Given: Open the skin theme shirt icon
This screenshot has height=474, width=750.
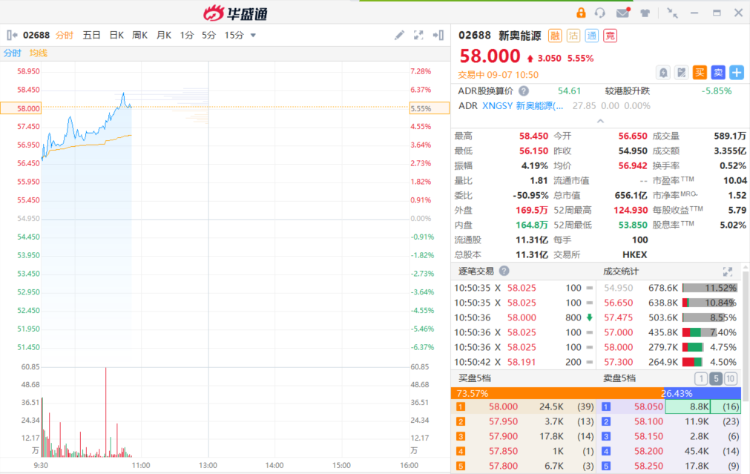Looking at the screenshot, I should [x=645, y=13].
